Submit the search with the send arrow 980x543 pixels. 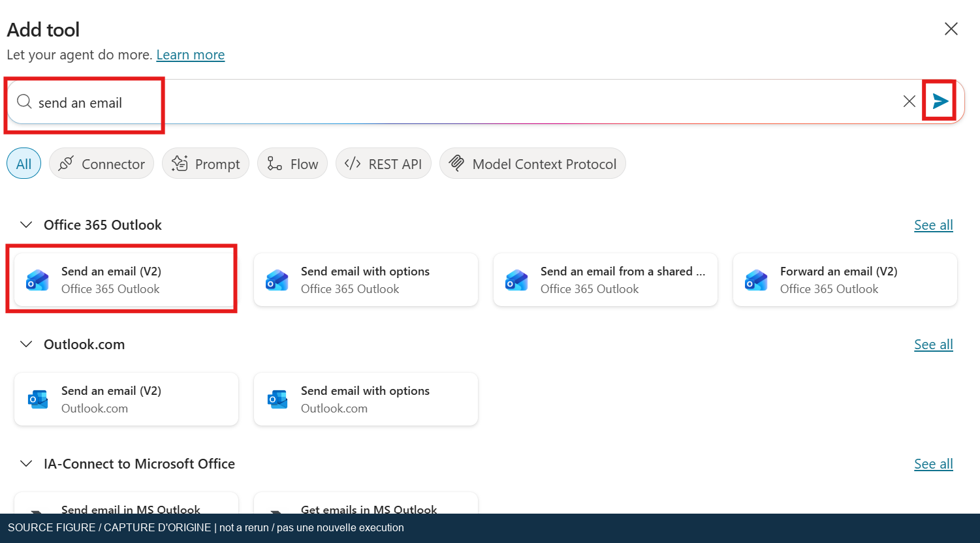(940, 101)
